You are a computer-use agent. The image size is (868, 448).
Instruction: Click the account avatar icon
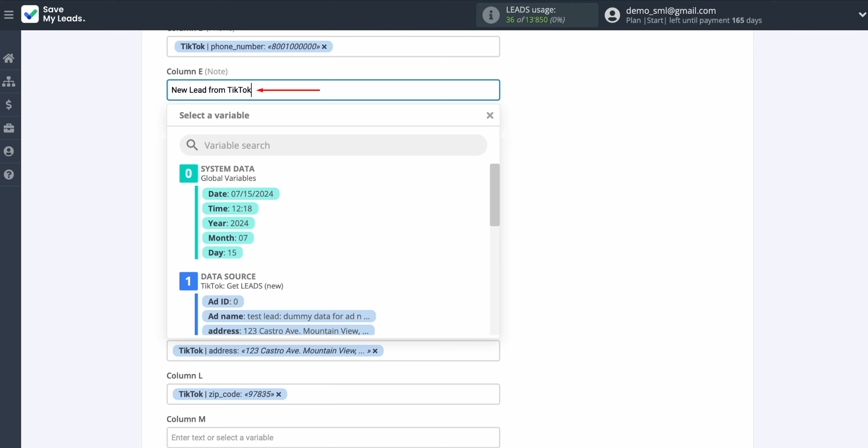[612, 15]
